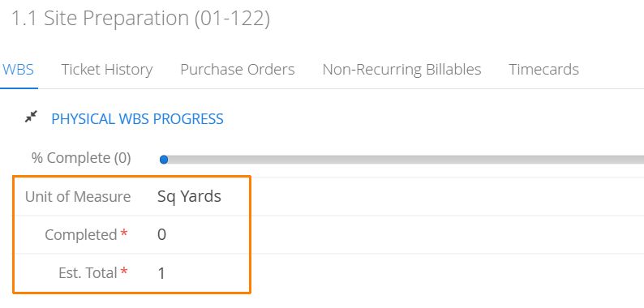Click the PHYSICAL WBS PROGRESS section header

click(137, 119)
